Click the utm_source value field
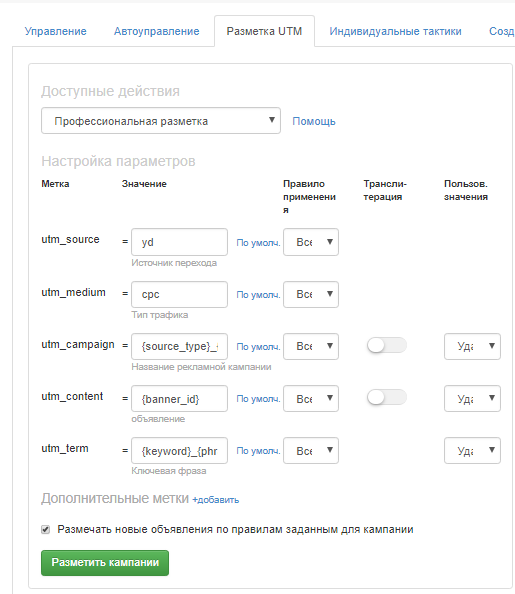This screenshot has height=594, width=515. [x=179, y=242]
